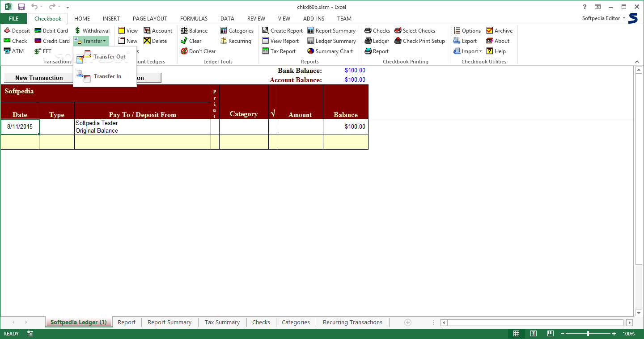Screen dimensions: 644x339
Task: Open the checkbook Help icon
Action: pyautogui.click(x=490, y=51)
